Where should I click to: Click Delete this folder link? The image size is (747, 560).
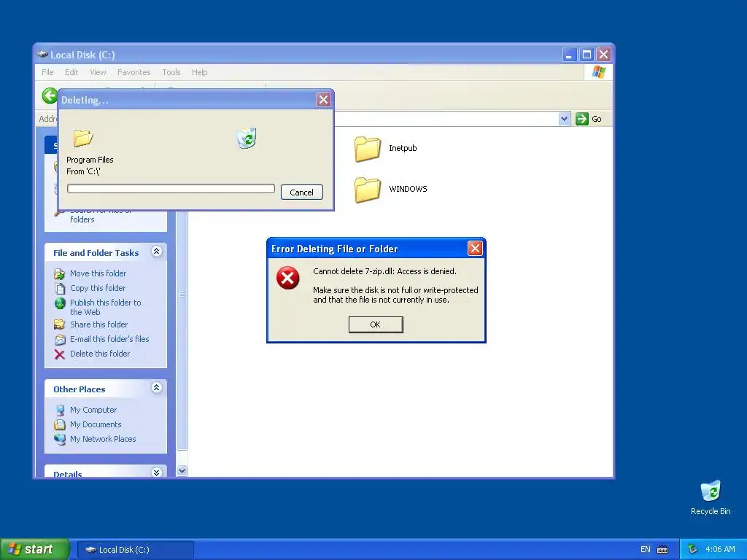pos(99,354)
